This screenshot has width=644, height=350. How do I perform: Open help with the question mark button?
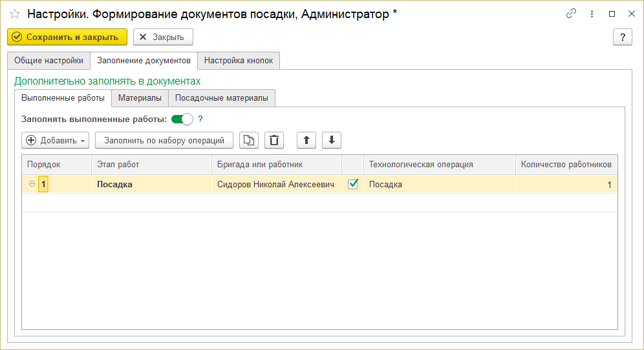[622, 37]
